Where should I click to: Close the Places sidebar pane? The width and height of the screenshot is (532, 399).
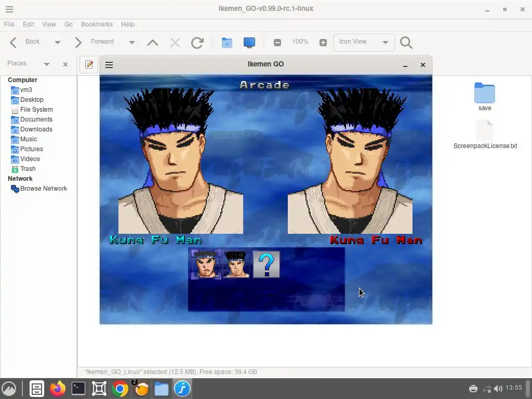tap(65, 64)
